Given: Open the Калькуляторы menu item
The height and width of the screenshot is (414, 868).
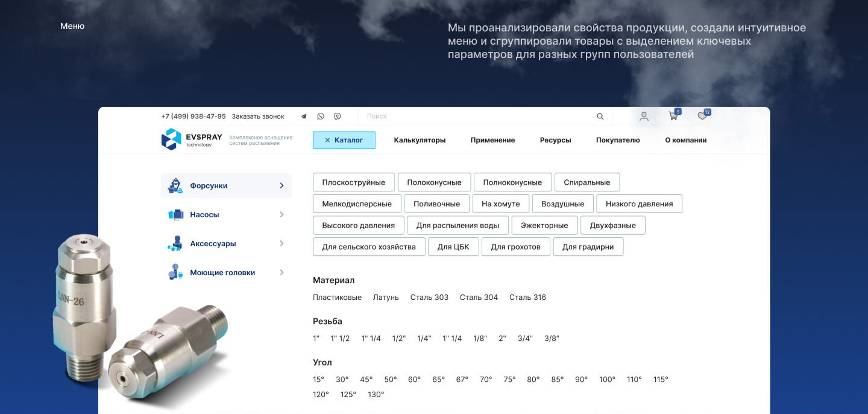Looking at the screenshot, I should pyautogui.click(x=420, y=139).
